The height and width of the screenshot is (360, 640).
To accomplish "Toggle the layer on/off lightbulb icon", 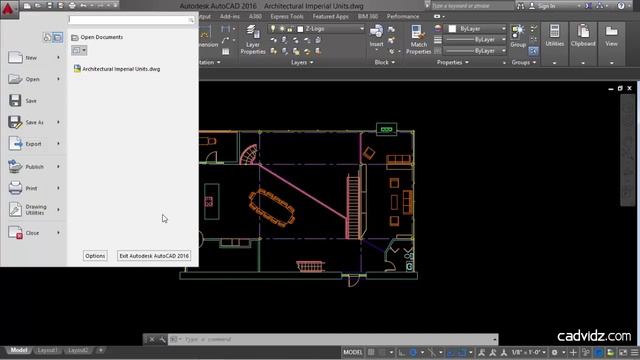I will (273, 29).
